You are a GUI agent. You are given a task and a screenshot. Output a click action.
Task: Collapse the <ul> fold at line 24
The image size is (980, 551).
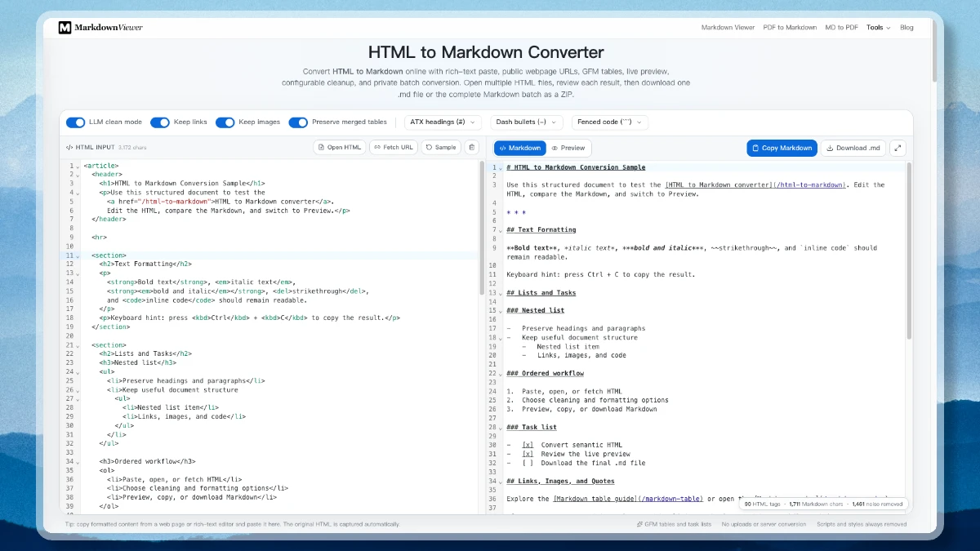click(x=78, y=372)
